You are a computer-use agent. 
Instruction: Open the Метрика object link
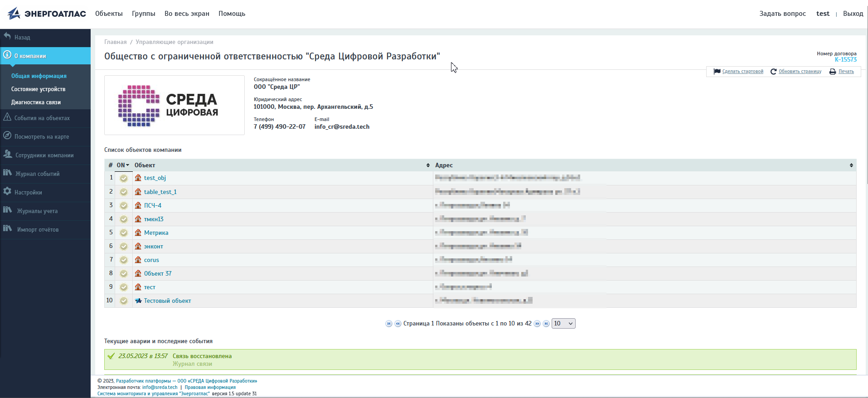click(x=156, y=233)
